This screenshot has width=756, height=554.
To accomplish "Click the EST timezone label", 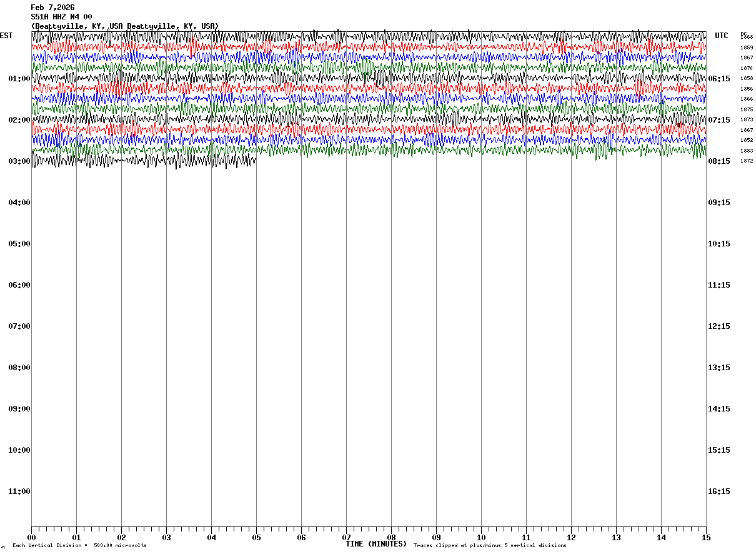I will point(6,36).
